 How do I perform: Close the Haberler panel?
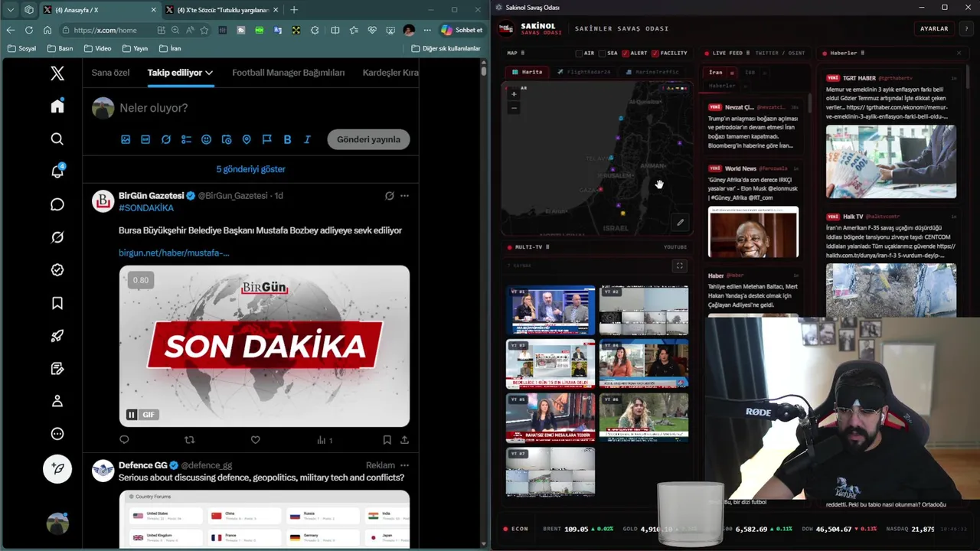(959, 54)
